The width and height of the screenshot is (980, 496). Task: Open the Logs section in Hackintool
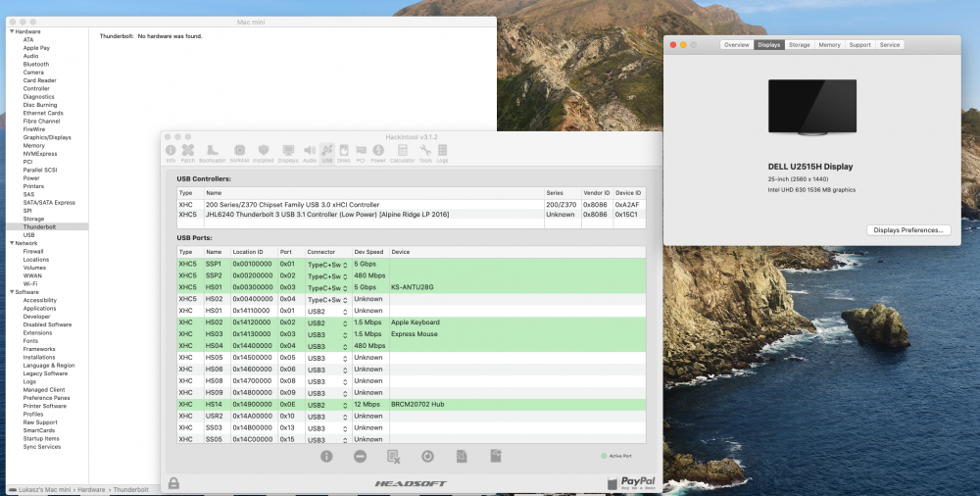(443, 153)
